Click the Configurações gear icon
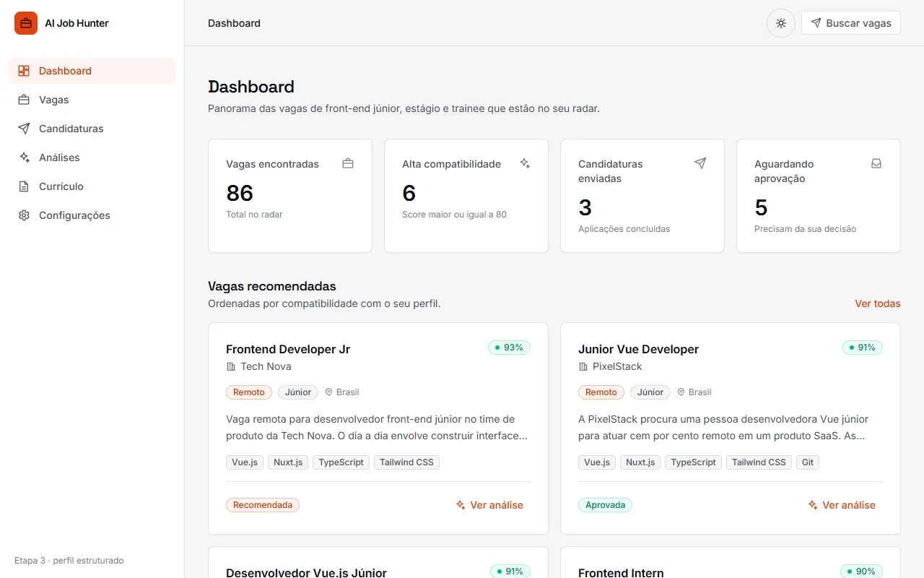This screenshot has width=924, height=578. pos(24,215)
